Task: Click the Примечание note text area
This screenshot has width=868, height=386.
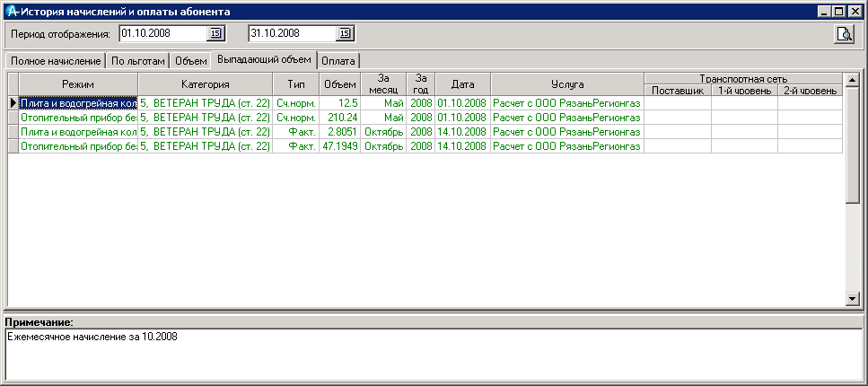Action: [431, 355]
